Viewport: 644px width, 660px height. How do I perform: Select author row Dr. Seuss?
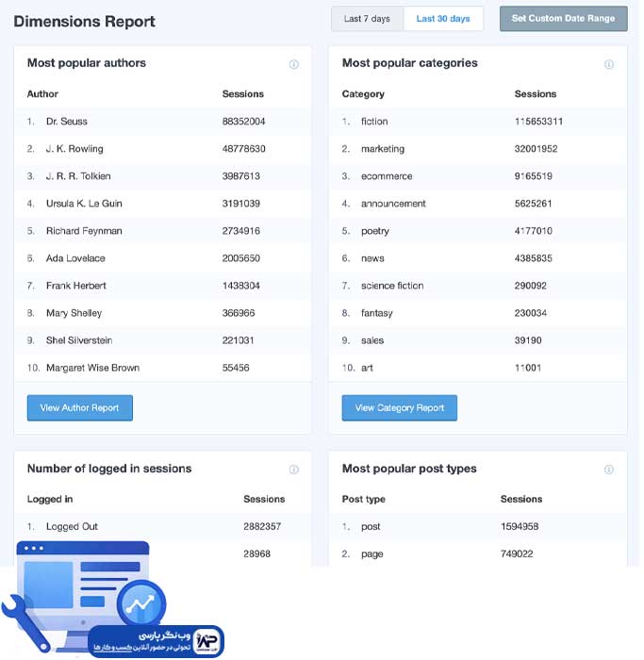162,122
